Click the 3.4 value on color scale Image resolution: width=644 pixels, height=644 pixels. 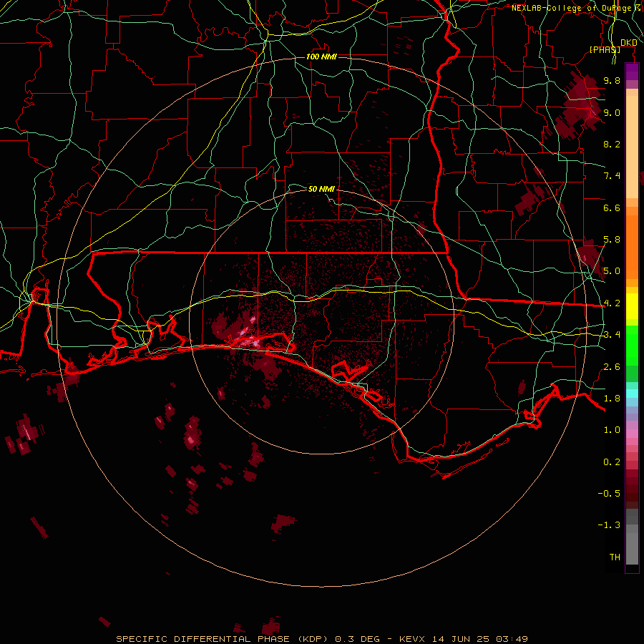(612, 335)
